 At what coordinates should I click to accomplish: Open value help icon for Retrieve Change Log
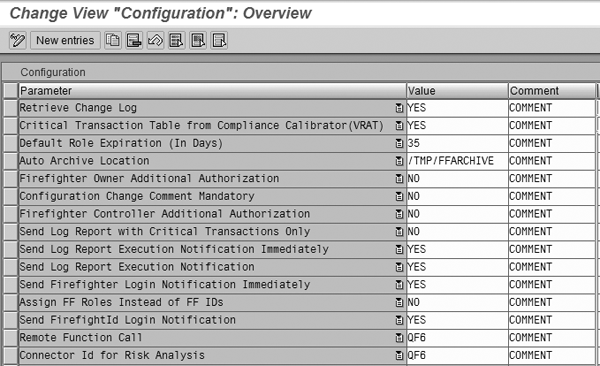click(399, 108)
